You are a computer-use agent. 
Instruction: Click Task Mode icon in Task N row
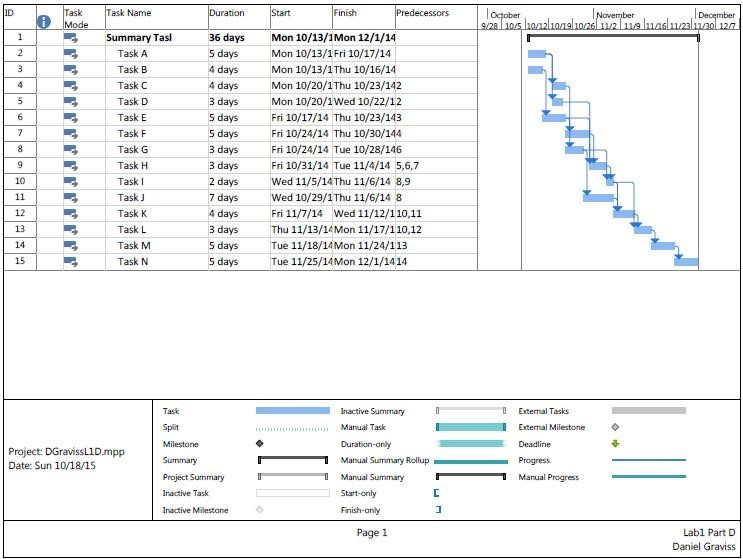71,261
